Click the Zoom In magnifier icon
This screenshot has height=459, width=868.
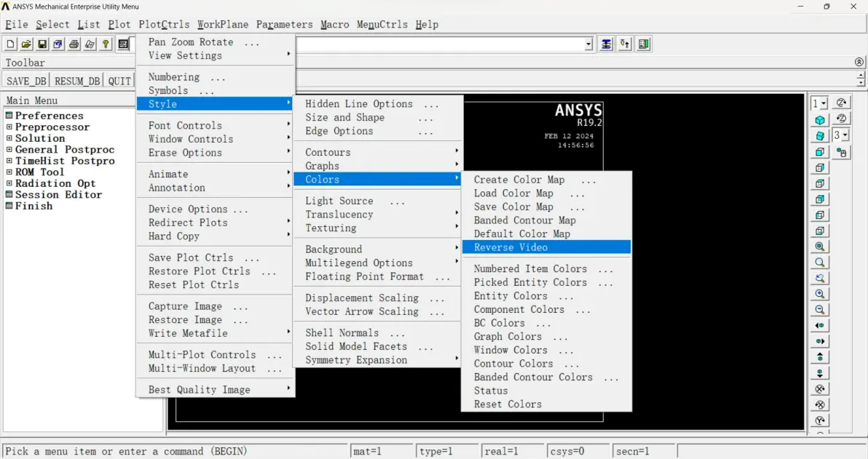click(820, 294)
